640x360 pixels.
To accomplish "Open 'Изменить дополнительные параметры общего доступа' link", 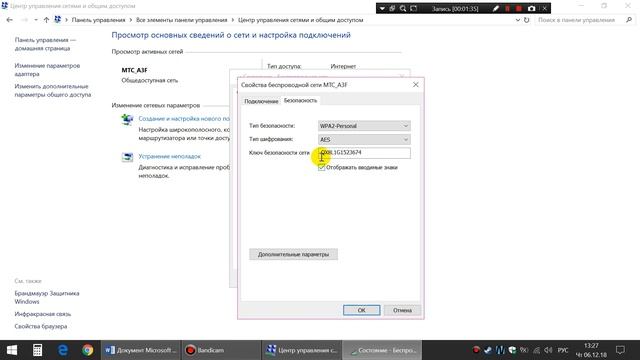I will click(53, 91).
